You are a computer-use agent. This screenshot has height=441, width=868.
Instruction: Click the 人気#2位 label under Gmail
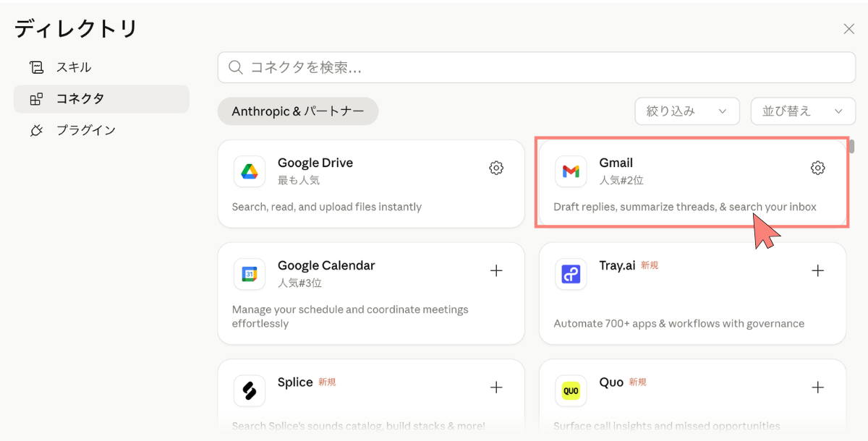click(x=621, y=180)
